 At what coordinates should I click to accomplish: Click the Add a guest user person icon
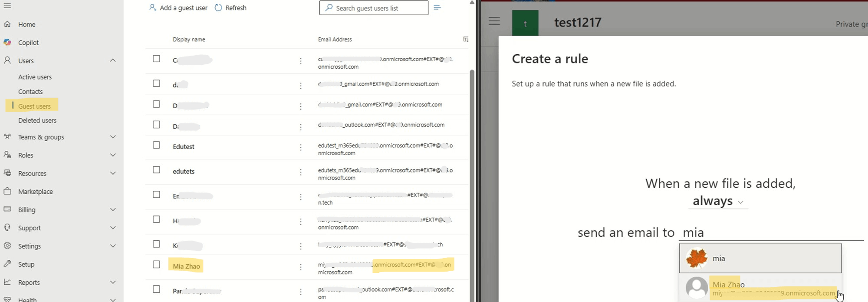[152, 7]
